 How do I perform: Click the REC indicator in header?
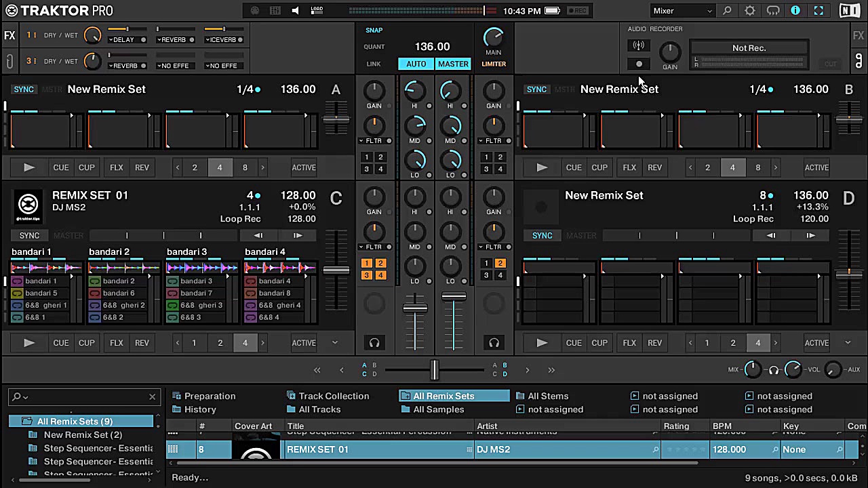pos(578,11)
